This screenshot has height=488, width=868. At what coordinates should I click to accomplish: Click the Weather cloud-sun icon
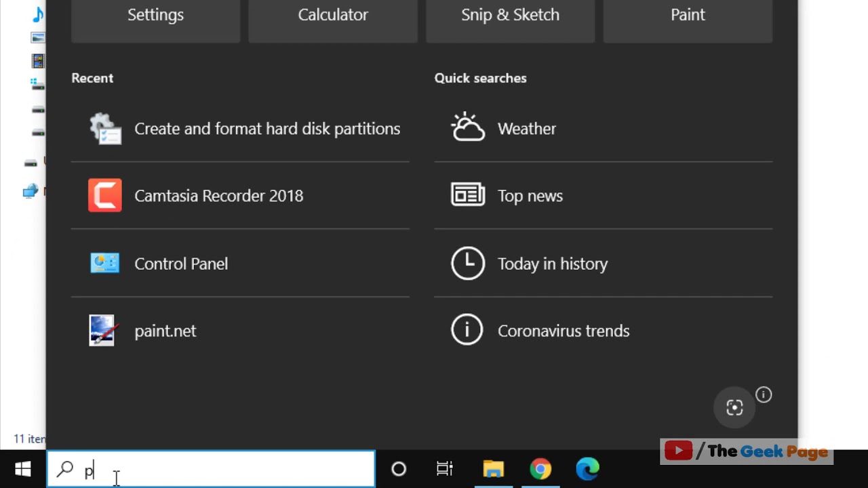click(x=468, y=127)
